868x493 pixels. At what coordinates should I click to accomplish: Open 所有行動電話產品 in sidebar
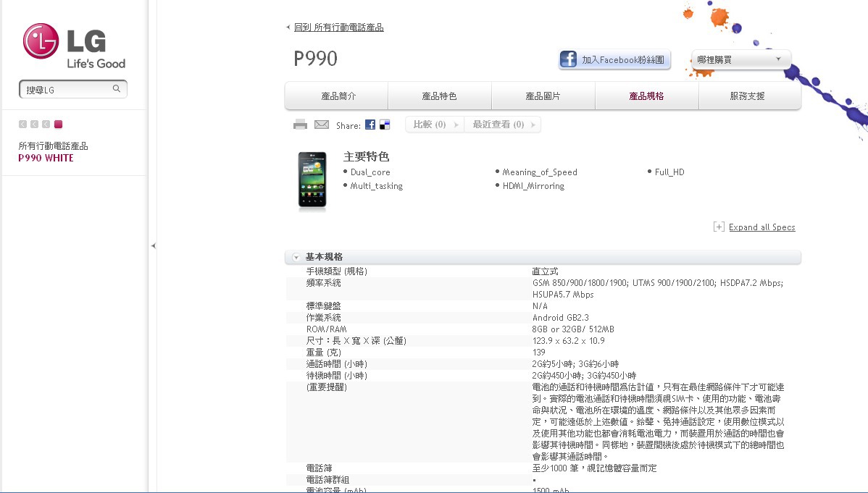tap(53, 146)
